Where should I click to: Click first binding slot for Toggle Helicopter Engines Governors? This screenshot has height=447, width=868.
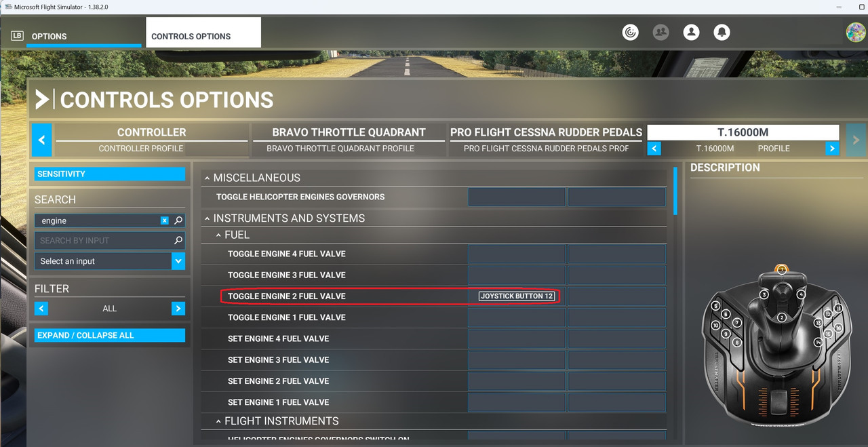(x=517, y=197)
